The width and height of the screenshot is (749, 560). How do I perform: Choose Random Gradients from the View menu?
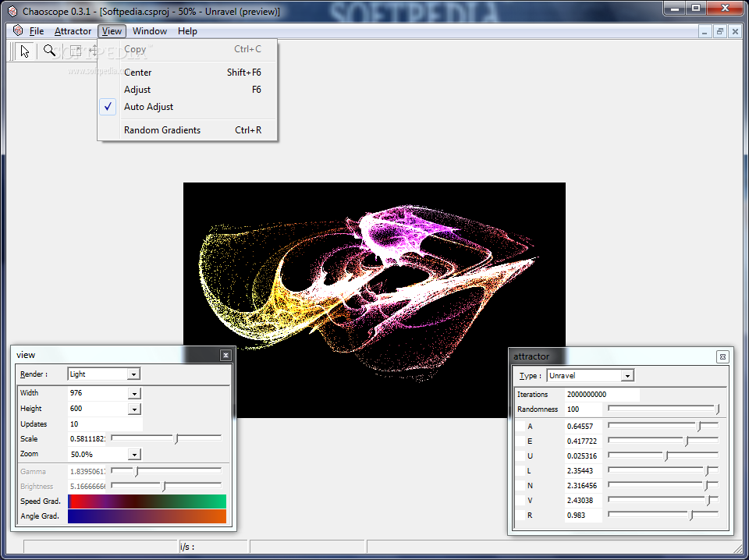(x=186, y=130)
